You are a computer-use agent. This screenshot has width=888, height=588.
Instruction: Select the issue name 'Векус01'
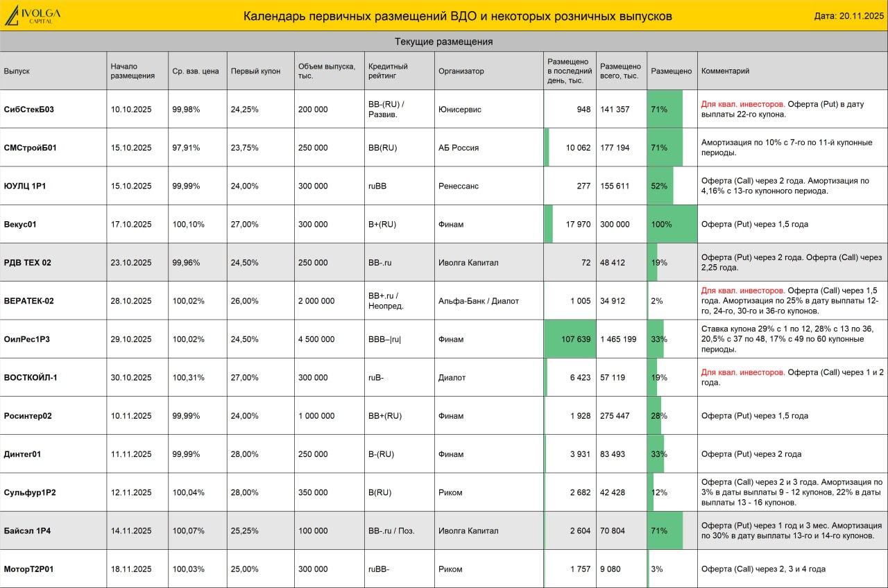(19, 224)
